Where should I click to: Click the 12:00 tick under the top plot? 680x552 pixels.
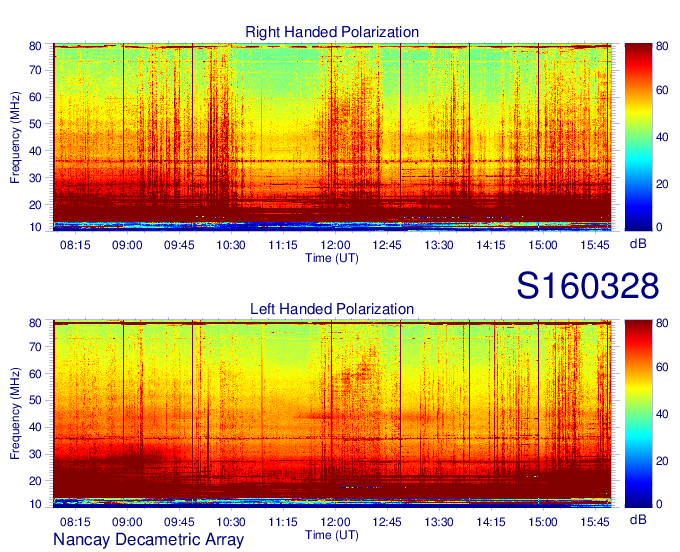335,245
